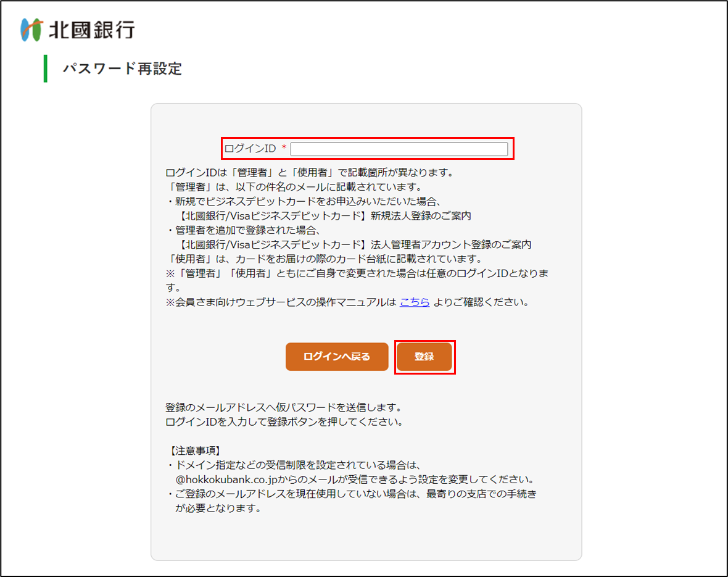The width and height of the screenshot is (728, 577).
Task: Click the line about カード台紙 for 使用者
Action: [x=324, y=259]
